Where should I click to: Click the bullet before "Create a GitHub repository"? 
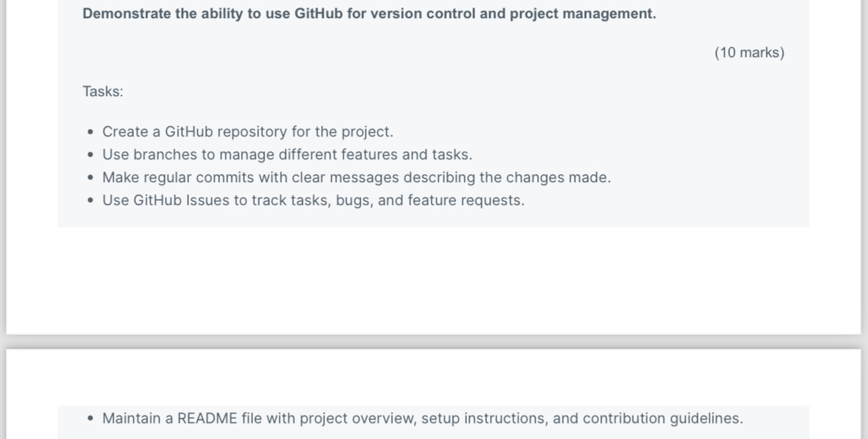91,132
